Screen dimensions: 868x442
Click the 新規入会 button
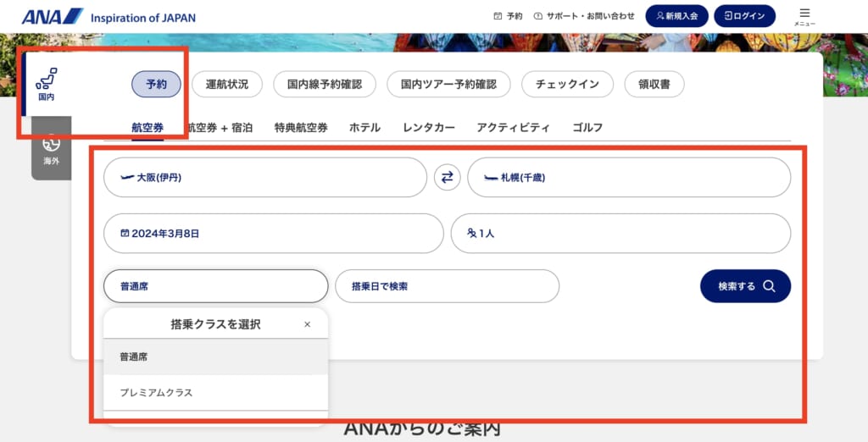(x=677, y=16)
